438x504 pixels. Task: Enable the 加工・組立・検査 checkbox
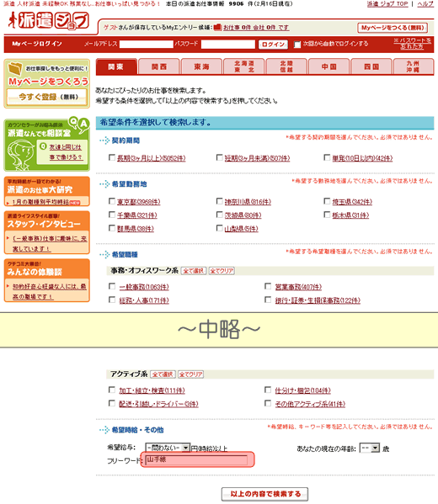(112, 390)
